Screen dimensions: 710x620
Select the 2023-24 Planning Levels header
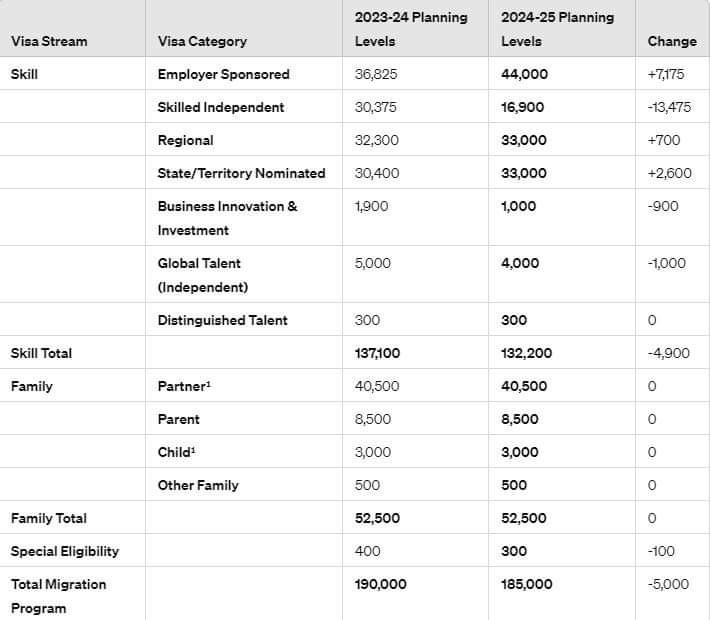tap(411, 29)
